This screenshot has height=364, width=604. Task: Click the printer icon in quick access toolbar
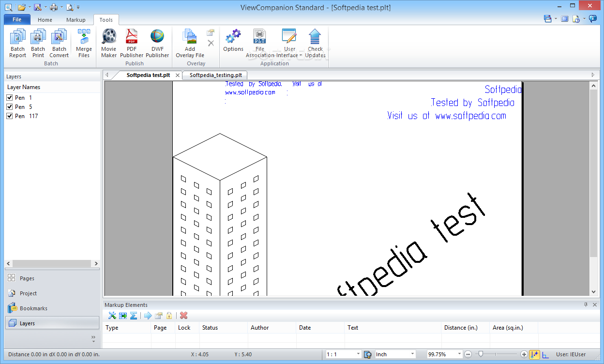54,7
